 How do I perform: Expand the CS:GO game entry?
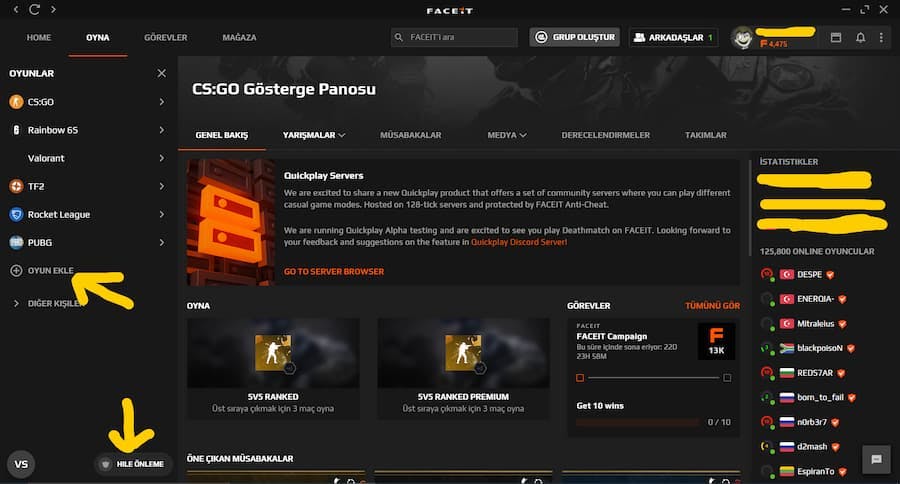161,102
